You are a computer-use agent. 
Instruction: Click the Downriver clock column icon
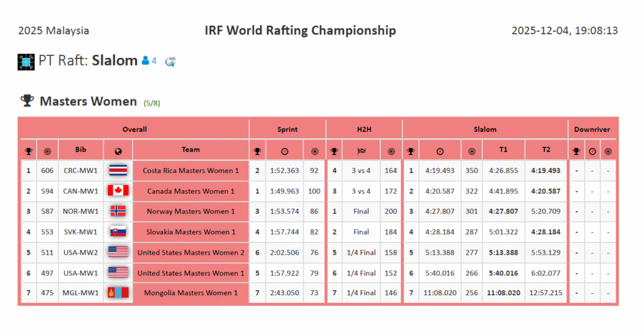coord(592,151)
